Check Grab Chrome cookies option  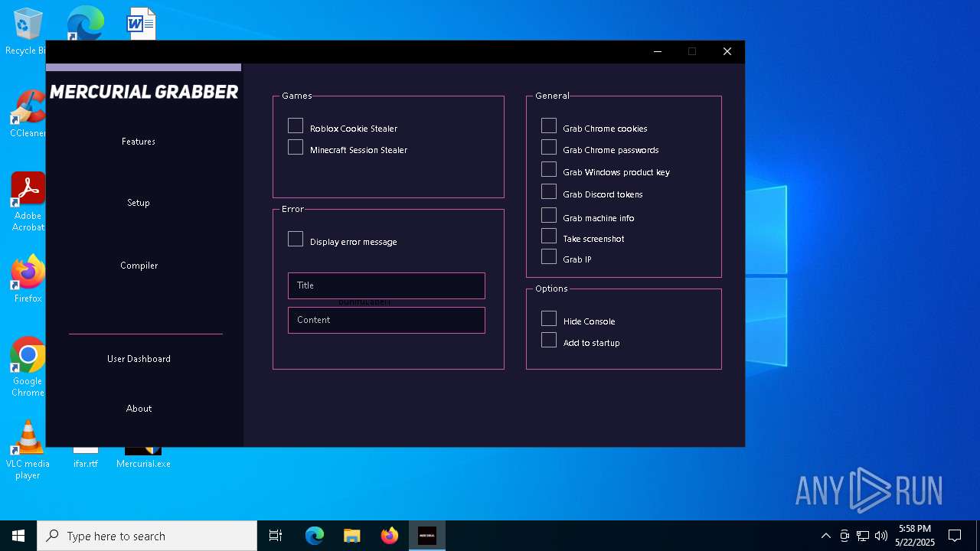(x=549, y=126)
